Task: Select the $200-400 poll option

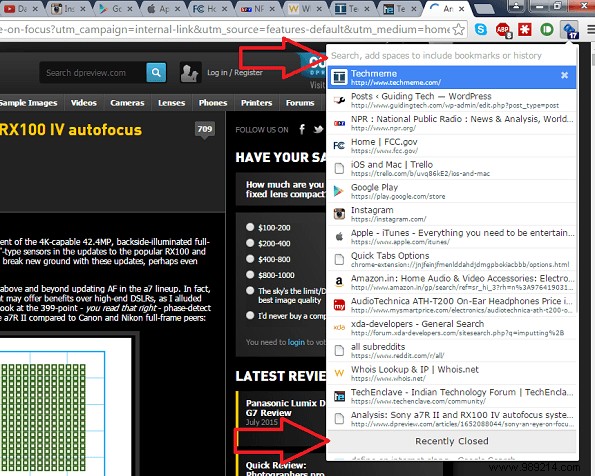Action: pyautogui.click(x=250, y=243)
